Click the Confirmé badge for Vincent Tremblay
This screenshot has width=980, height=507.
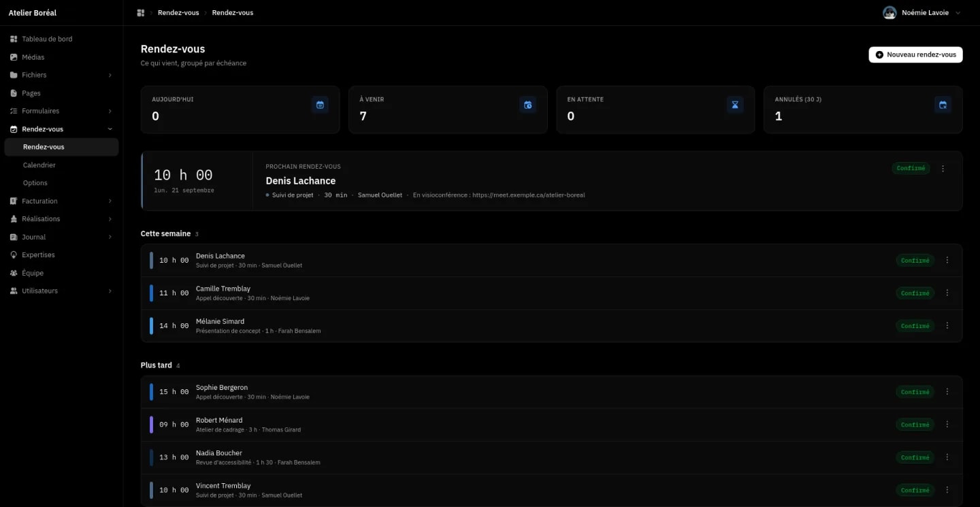pos(915,490)
